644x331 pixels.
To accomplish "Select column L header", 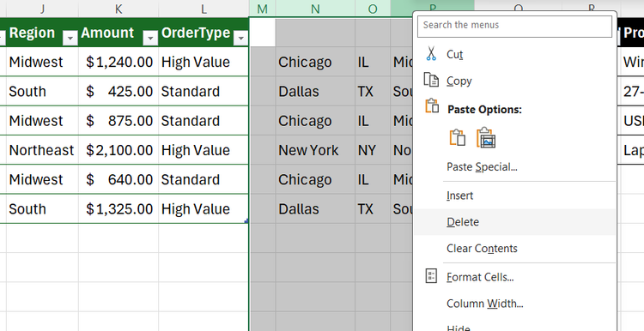I will pyautogui.click(x=204, y=9).
